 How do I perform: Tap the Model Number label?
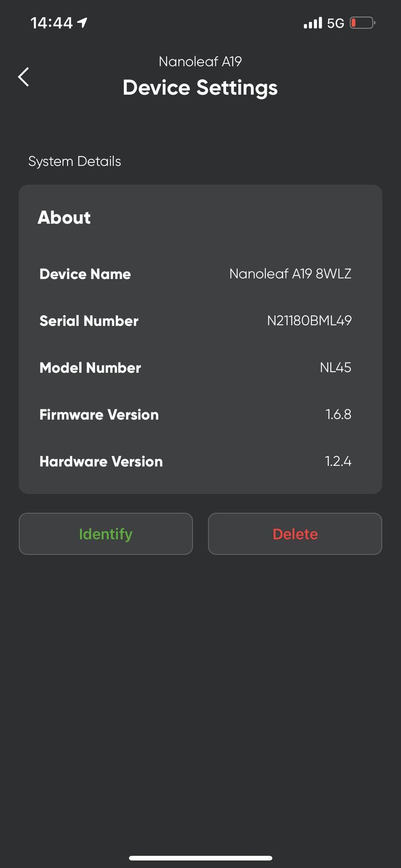click(x=90, y=368)
